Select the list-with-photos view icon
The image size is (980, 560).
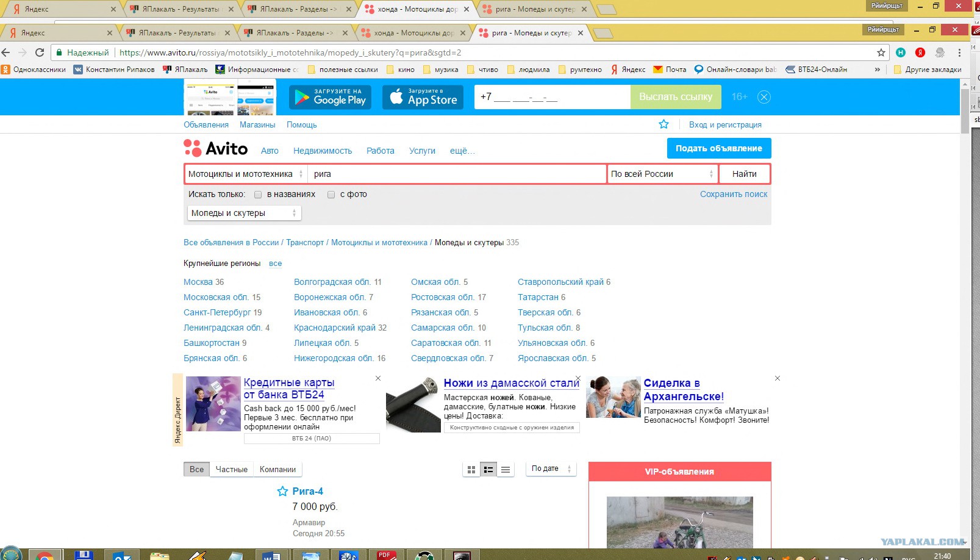click(488, 469)
